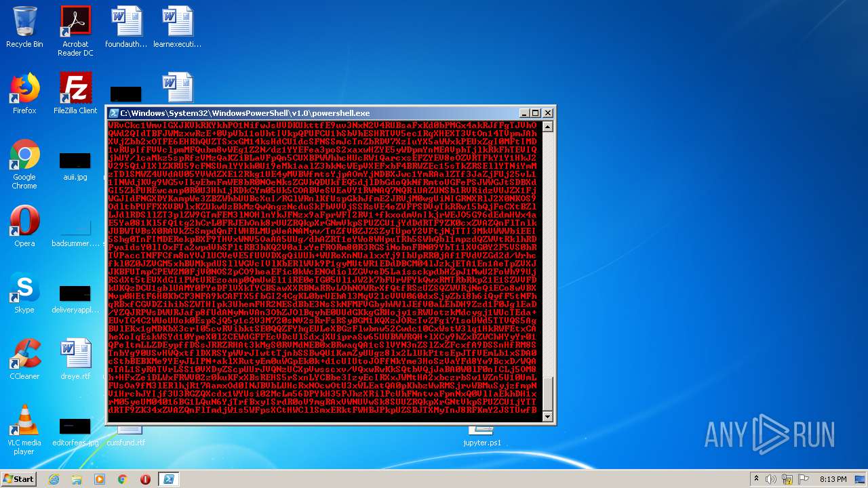Open Opera pinned on the taskbar

[x=145, y=479]
